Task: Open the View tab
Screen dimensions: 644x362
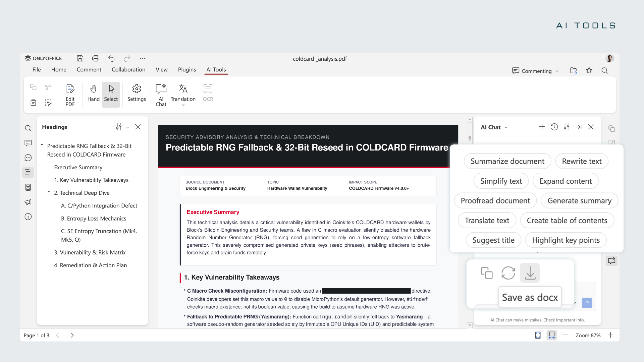Action: (161, 69)
